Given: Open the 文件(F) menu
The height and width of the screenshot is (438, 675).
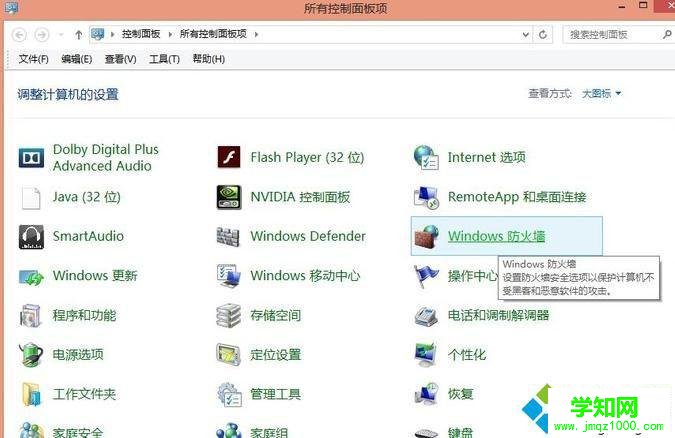Looking at the screenshot, I should 33,59.
